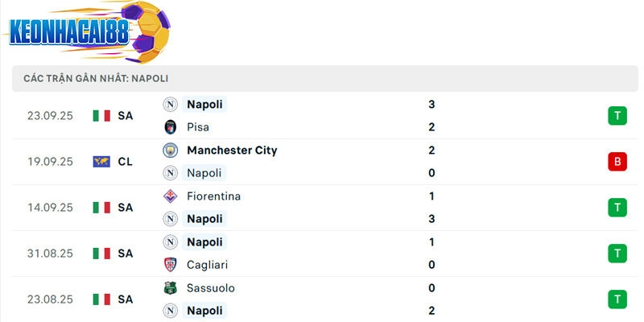Select the 31.08.25 match date
The image size is (644, 322).
pyautogui.click(x=48, y=254)
